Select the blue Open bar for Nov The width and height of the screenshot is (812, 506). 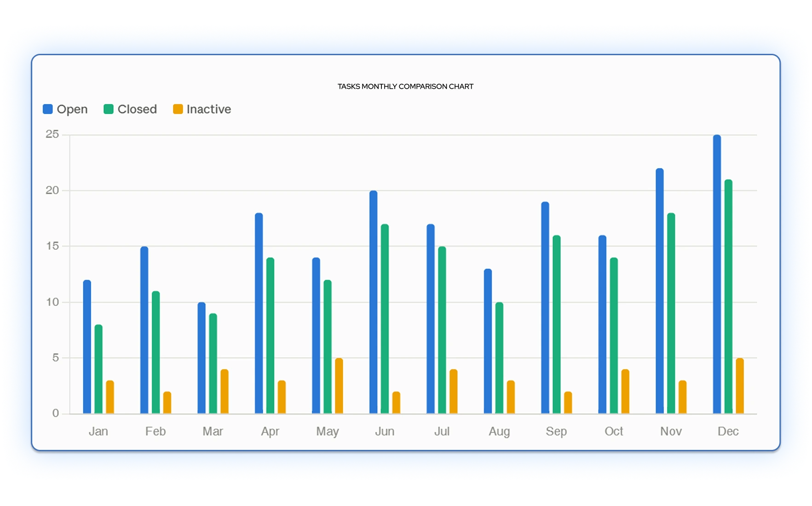pyautogui.click(x=660, y=291)
